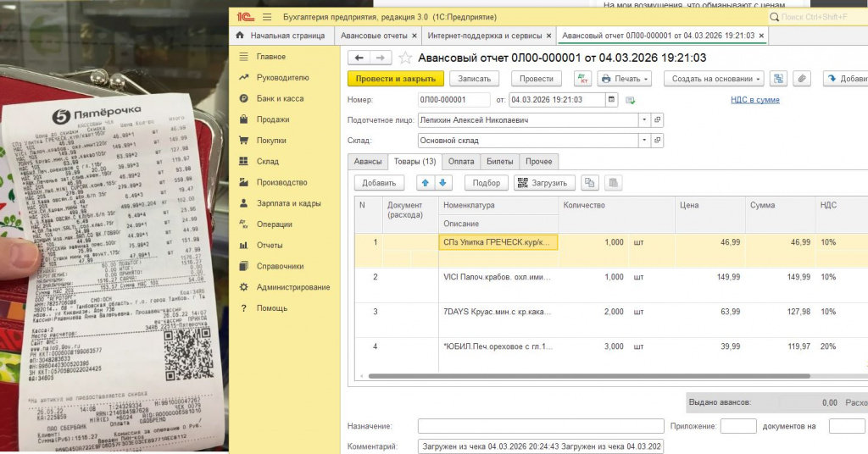Click the Назначение input field
Viewport: 868px width, 454px height.
[540, 426]
